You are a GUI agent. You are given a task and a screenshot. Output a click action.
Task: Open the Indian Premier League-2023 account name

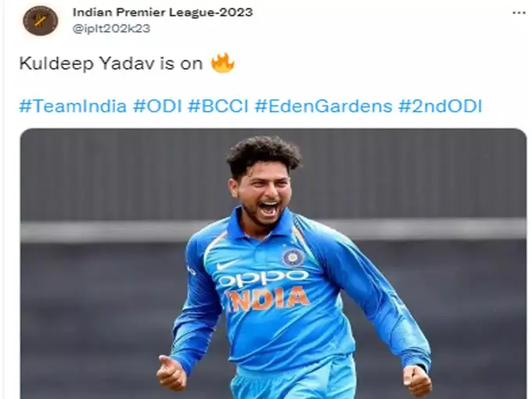coord(163,13)
